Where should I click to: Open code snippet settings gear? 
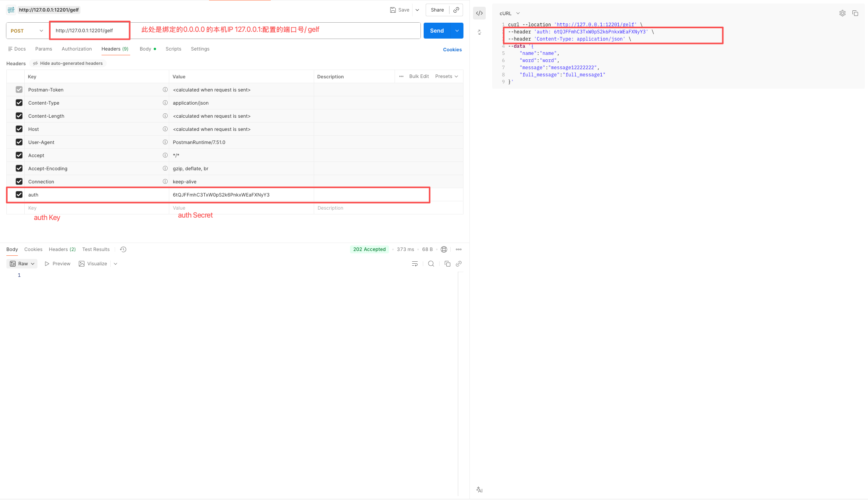pos(842,13)
